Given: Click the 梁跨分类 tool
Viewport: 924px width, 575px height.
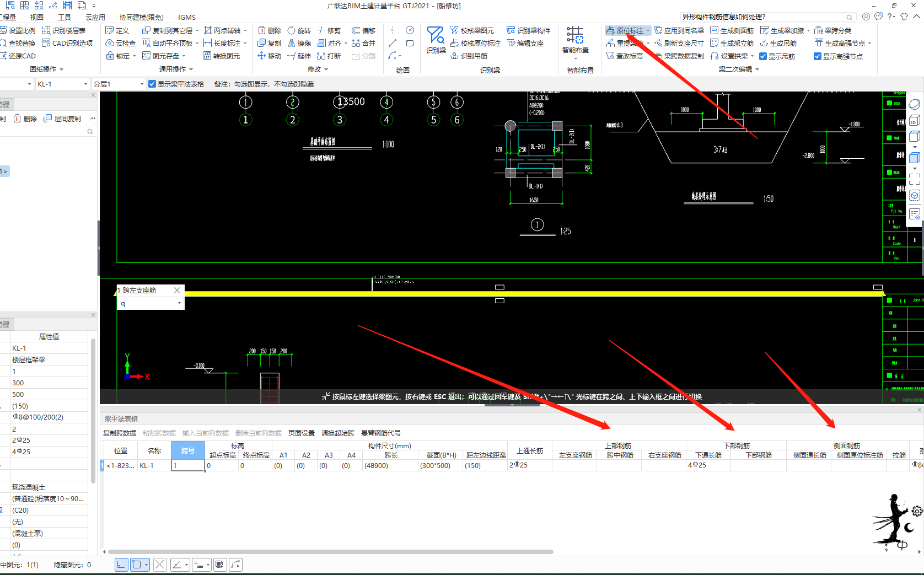Looking at the screenshot, I should tap(833, 30).
